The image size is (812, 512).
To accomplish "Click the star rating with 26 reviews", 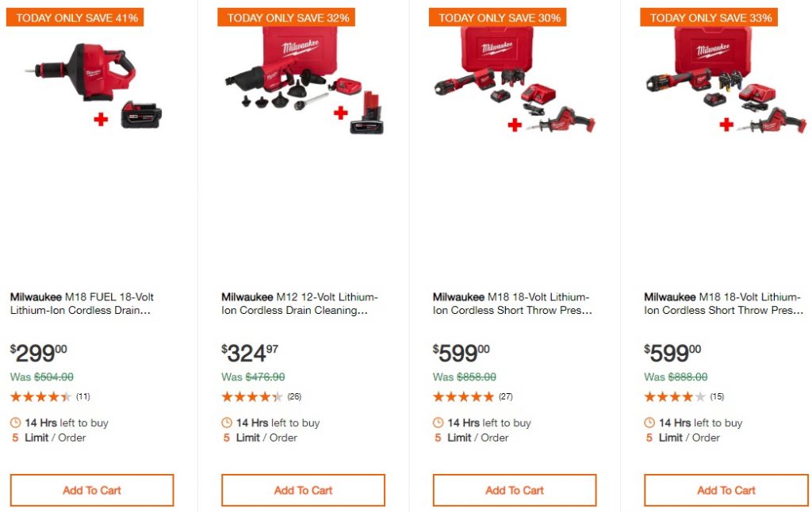I will point(251,396).
